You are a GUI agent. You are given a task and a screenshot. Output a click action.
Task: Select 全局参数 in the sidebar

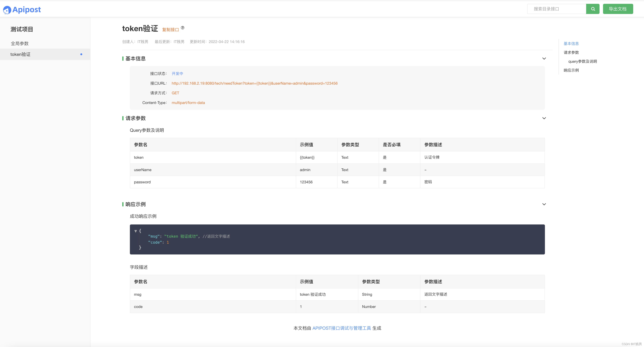click(x=20, y=43)
